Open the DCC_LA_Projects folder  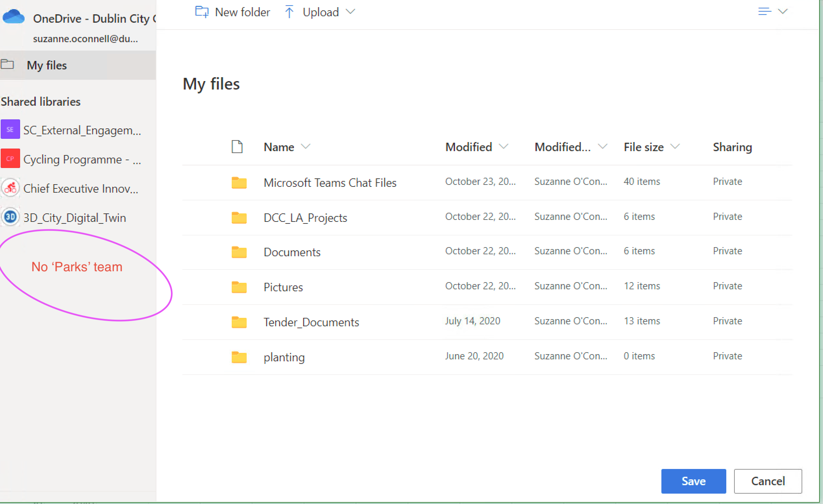pos(305,218)
